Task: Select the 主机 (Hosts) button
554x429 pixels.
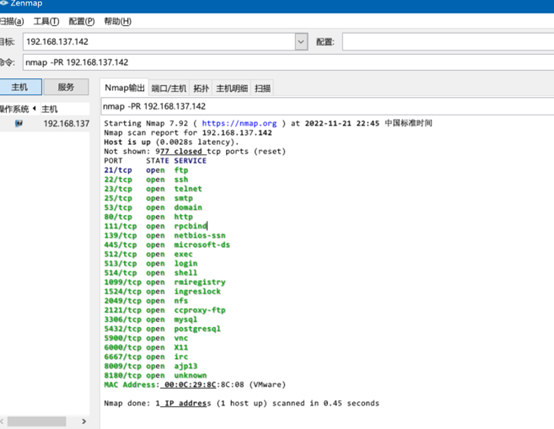Action: (x=20, y=87)
